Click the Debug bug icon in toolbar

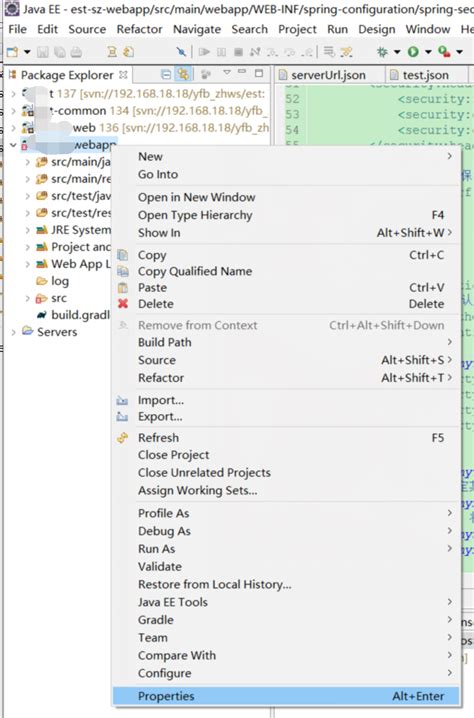tap(382, 52)
